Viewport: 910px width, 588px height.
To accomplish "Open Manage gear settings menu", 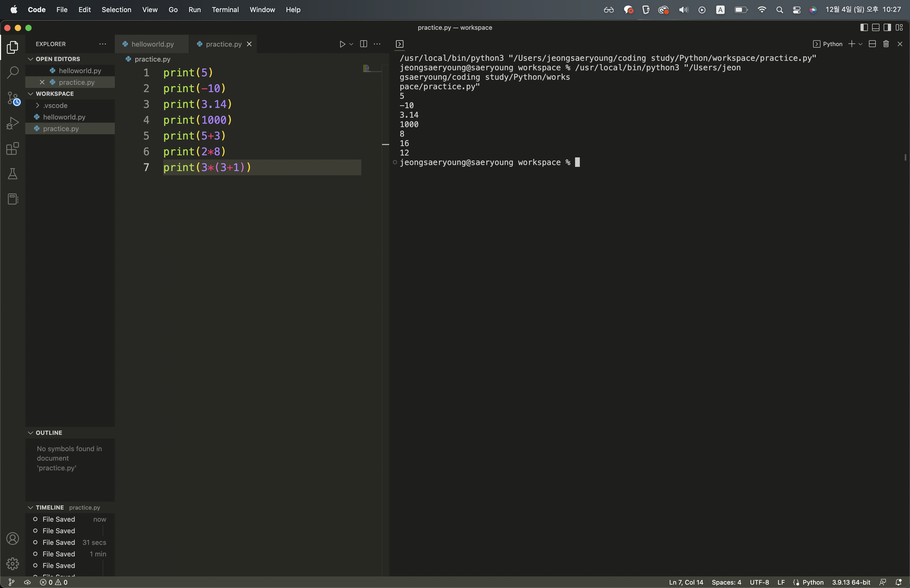I will pos(13,564).
